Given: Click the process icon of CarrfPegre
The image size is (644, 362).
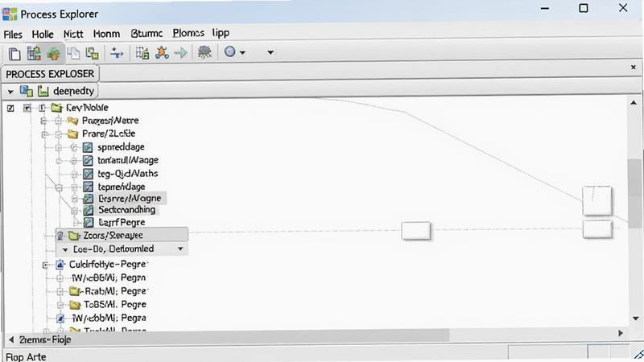Looking at the screenshot, I should coord(89,223).
